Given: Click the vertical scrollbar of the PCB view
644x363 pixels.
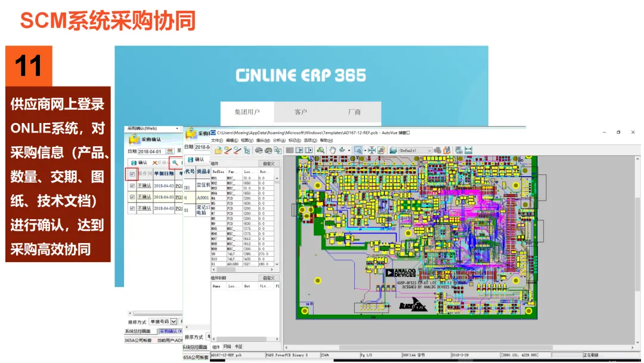Looking at the screenshot, I should (638, 250).
